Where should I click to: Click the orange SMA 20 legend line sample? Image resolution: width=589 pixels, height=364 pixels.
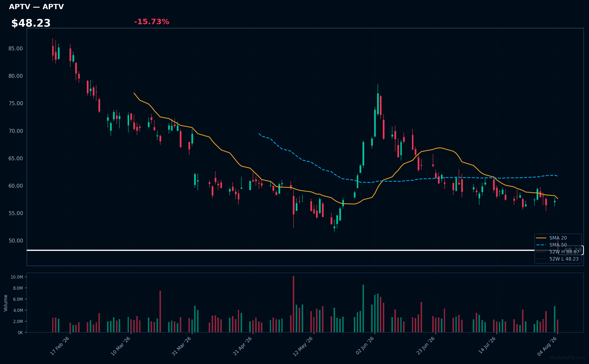(x=541, y=238)
